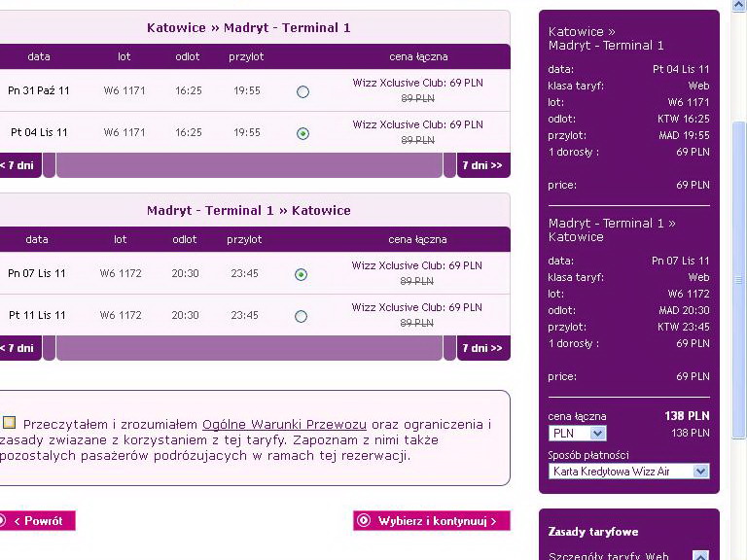Click the Wizz Xclusive Club price for Pt 11 Lis 11
Viewport: 747px width, 560px height.
pos(417,307)
